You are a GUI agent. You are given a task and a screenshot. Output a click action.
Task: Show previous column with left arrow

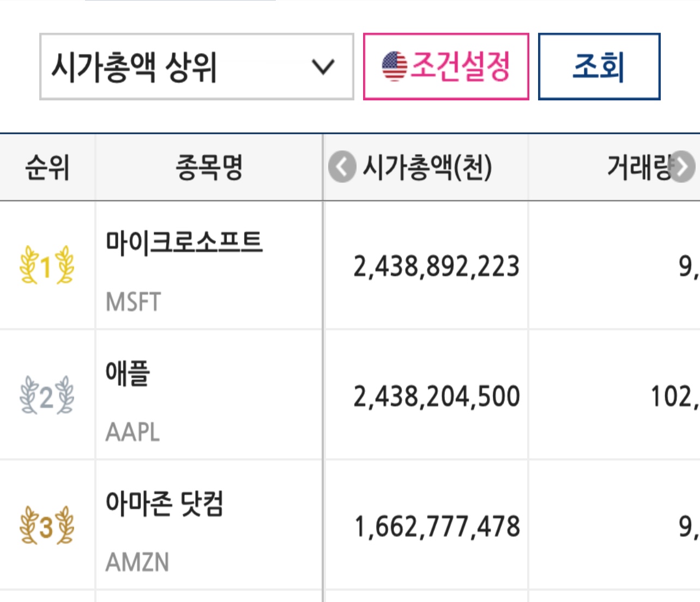pos(342,167)
